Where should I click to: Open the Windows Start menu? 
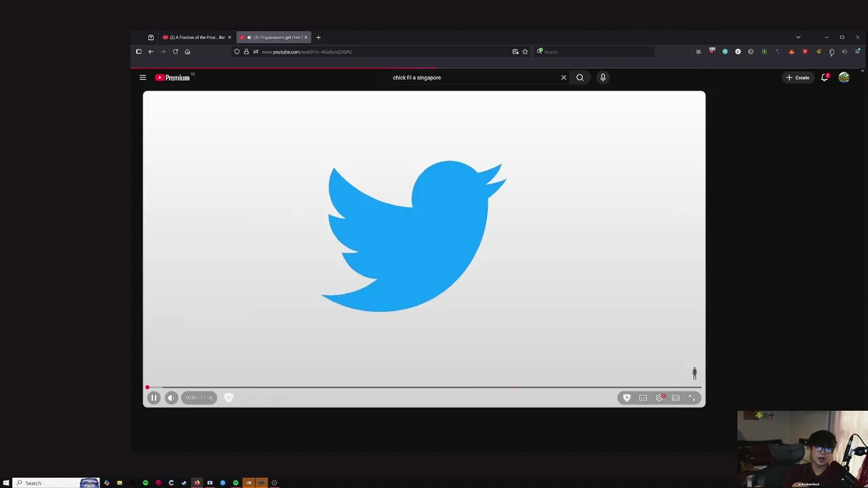[6, 483]
